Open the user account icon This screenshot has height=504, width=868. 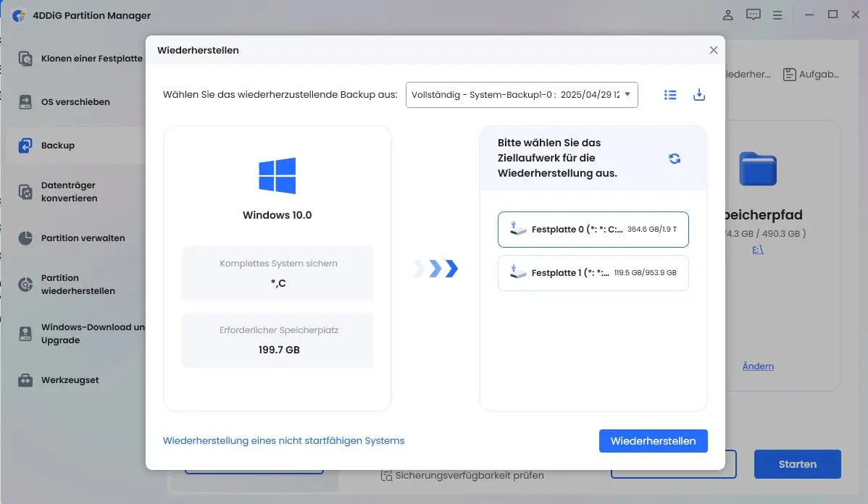tap(728, 15)
